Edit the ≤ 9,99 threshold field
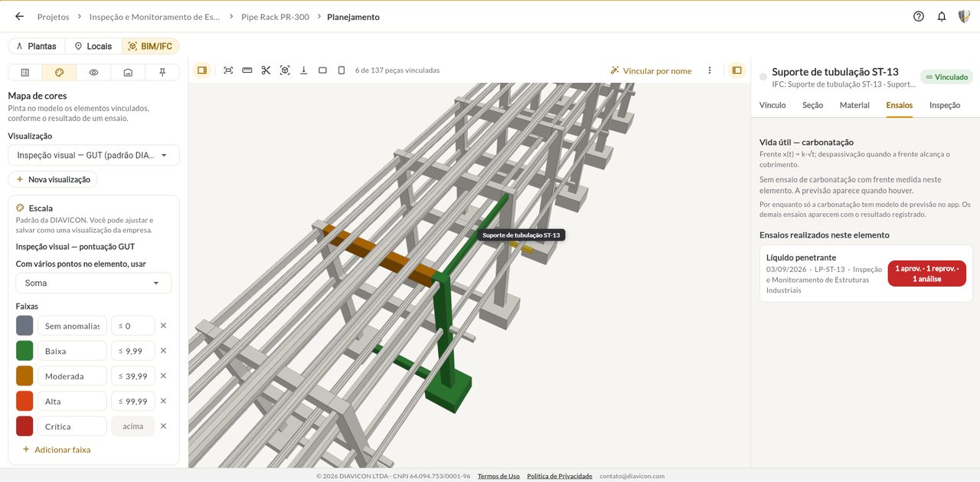 coord(132,351)
